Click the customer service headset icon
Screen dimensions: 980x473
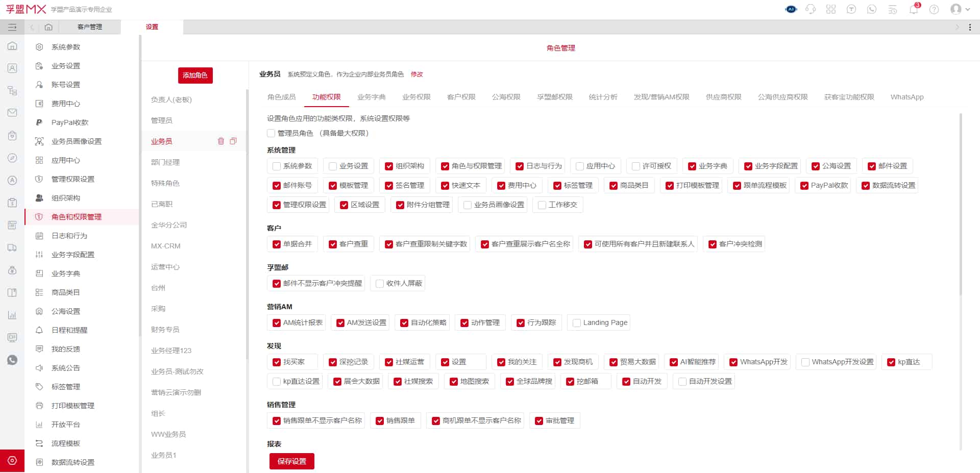click(x=811, y=9)
